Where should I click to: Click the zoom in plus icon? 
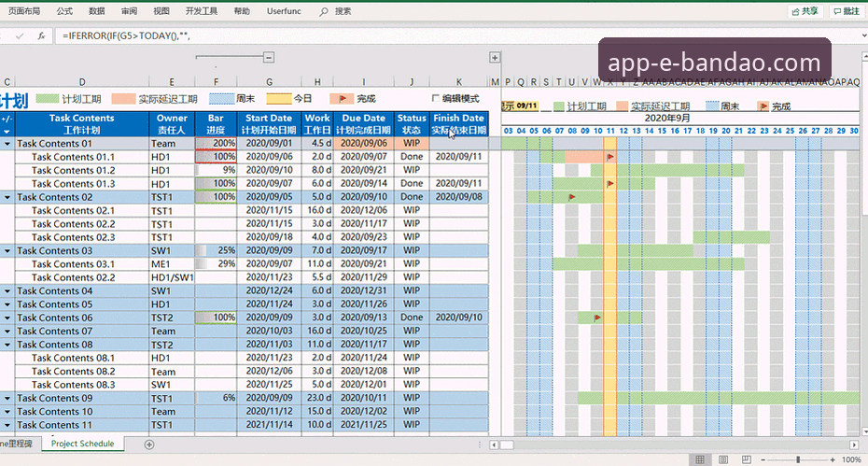833,459
